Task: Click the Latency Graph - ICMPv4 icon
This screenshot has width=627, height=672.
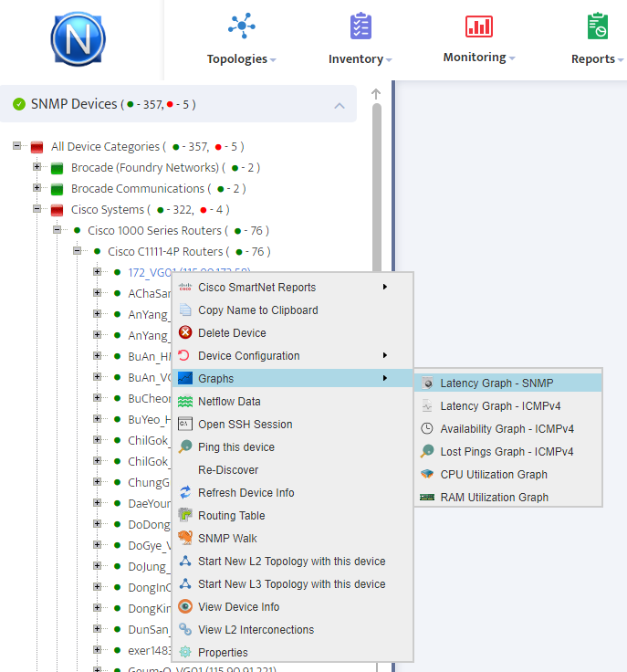Action: coord(427,405)
